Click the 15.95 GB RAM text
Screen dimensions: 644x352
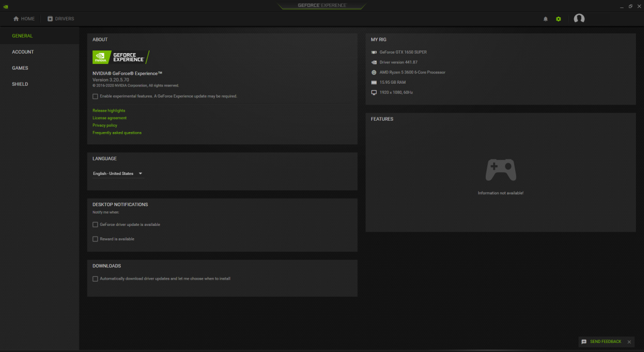click(x=394, y=82)
